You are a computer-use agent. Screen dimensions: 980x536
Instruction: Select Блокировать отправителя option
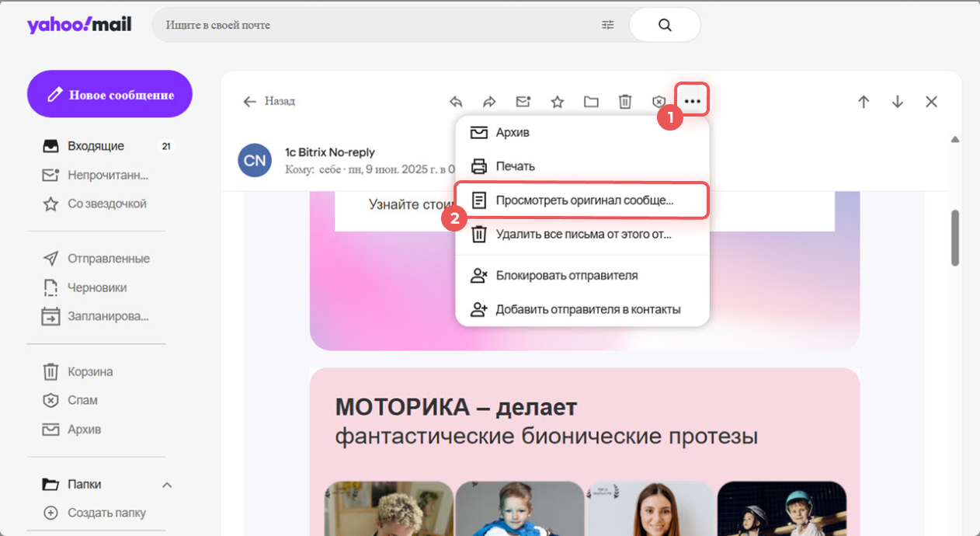click(566, 275)
